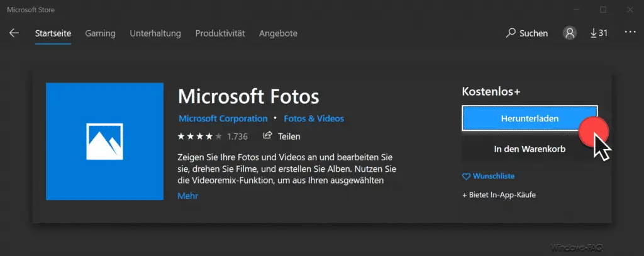Open the user account icon

pyautogui.click(x=570, y=33)
